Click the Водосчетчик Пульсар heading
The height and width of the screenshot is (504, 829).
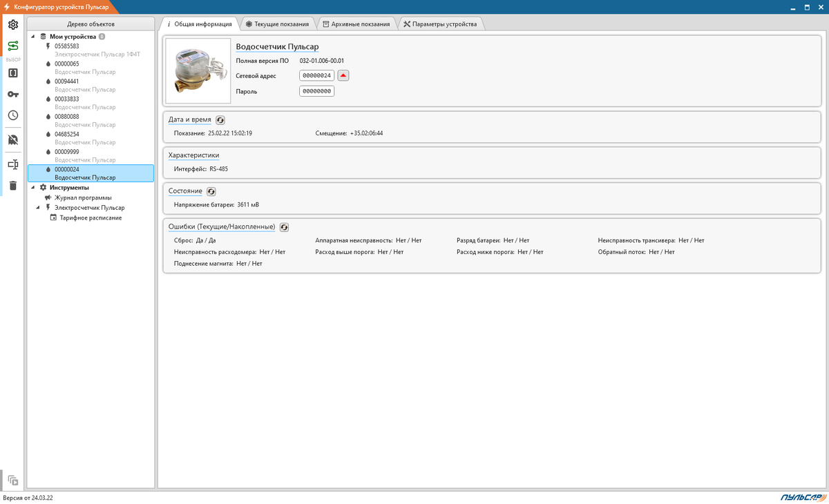point(277,46)
